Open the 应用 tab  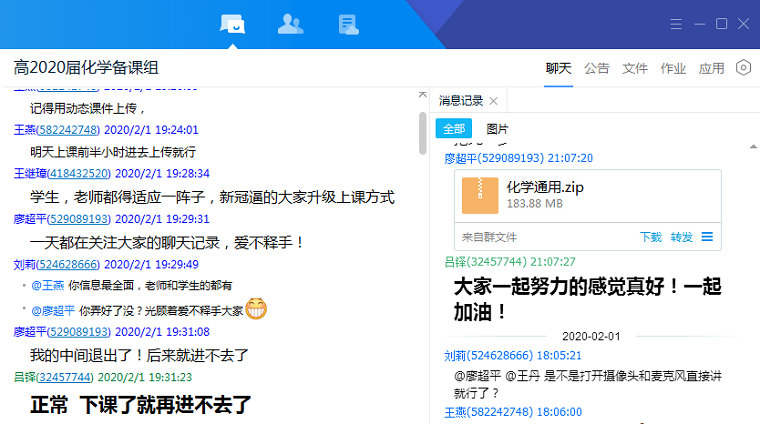[x=711, y=68]
